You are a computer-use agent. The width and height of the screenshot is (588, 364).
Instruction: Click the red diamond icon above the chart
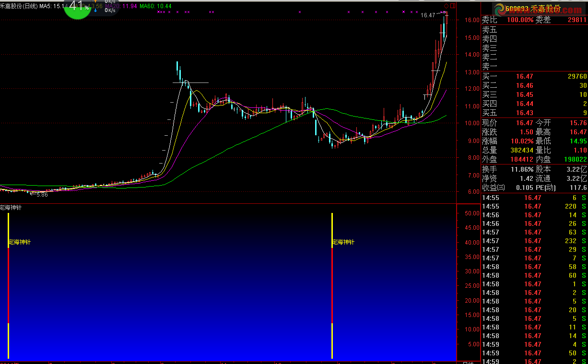pos(447,6)
